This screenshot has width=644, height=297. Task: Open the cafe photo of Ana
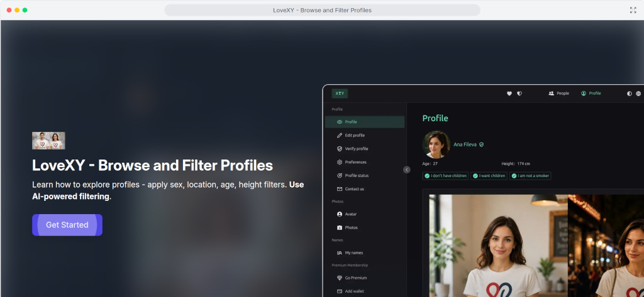(499, 246)
